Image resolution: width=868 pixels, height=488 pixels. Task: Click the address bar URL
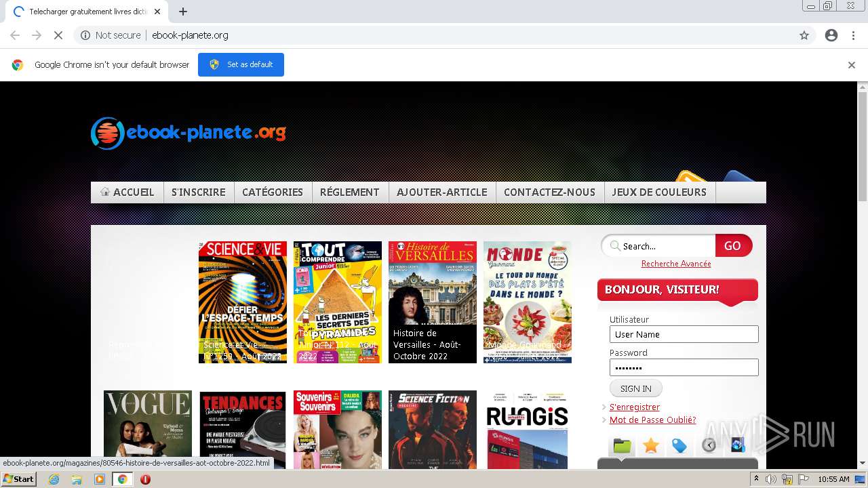coord(190,35)
